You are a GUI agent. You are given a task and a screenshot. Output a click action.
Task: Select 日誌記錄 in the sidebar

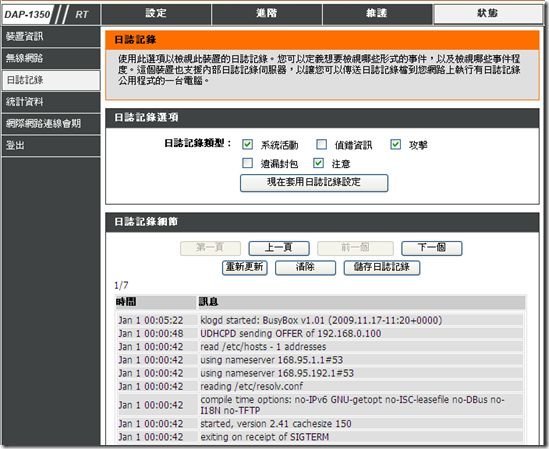[x=51, y=80]
